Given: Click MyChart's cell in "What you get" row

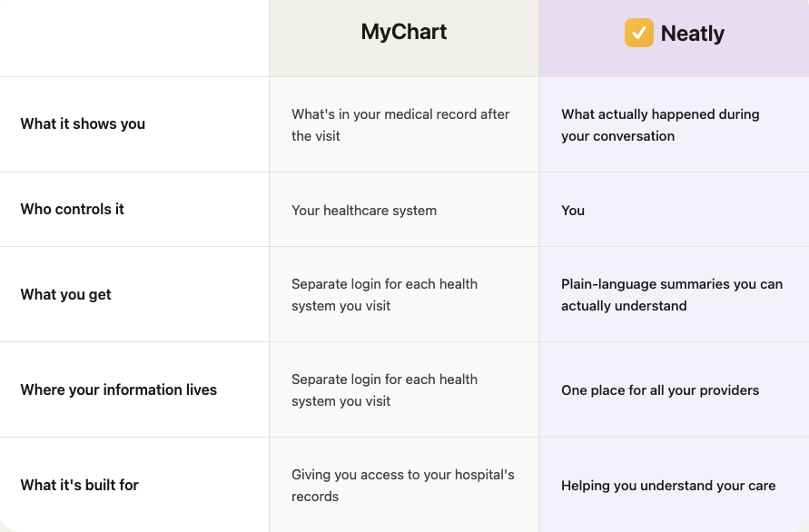Looking at the screenshot, I should pyautogui.click(x=384, y=295).
